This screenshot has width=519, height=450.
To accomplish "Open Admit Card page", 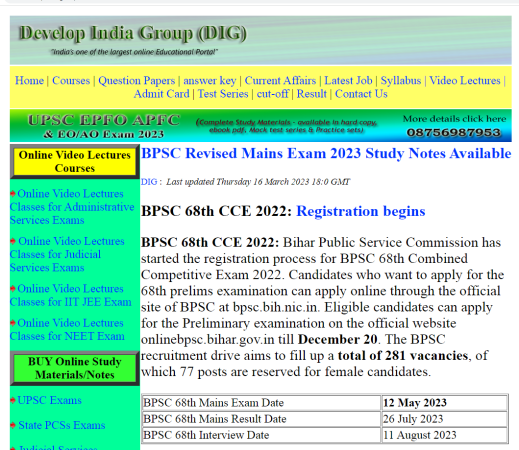I will (162, 94).
